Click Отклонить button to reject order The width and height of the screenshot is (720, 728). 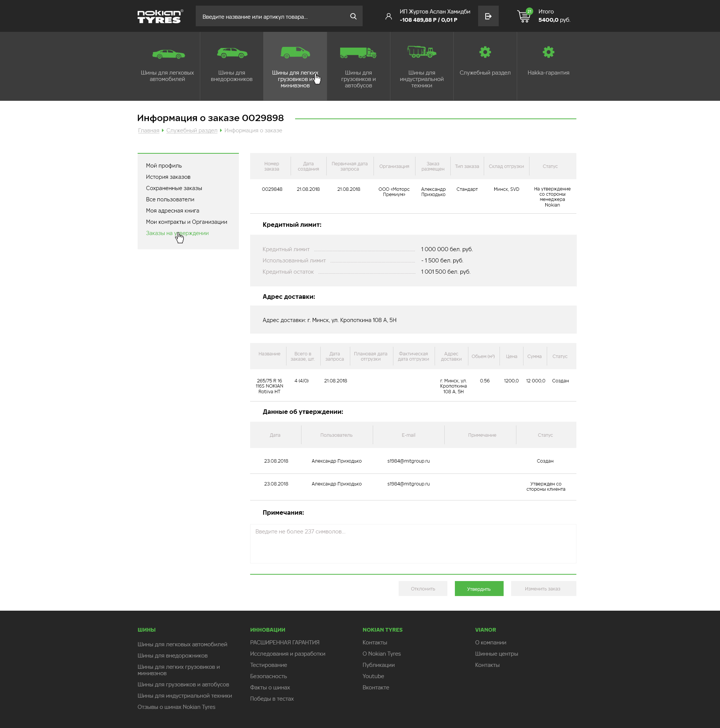click(423, 588)
